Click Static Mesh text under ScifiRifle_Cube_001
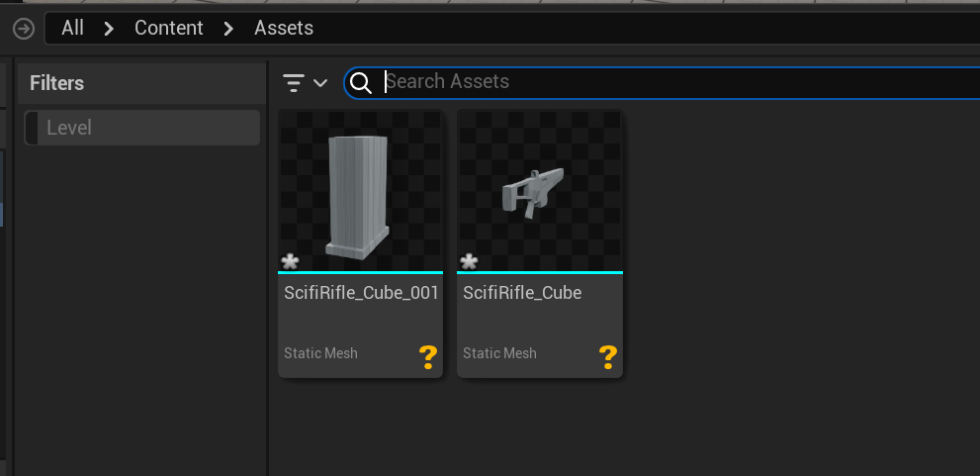Viewport: 980px width, 476px height. point(320,353)
